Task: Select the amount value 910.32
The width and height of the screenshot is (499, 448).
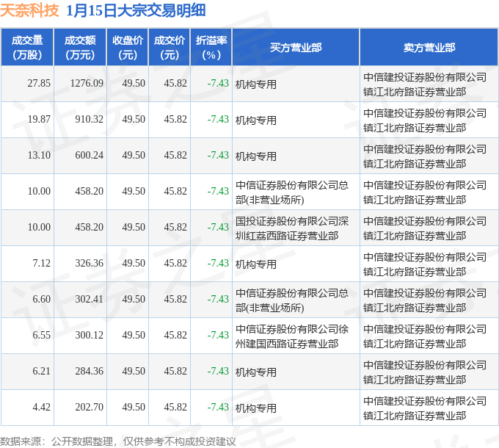Action: 89,120
